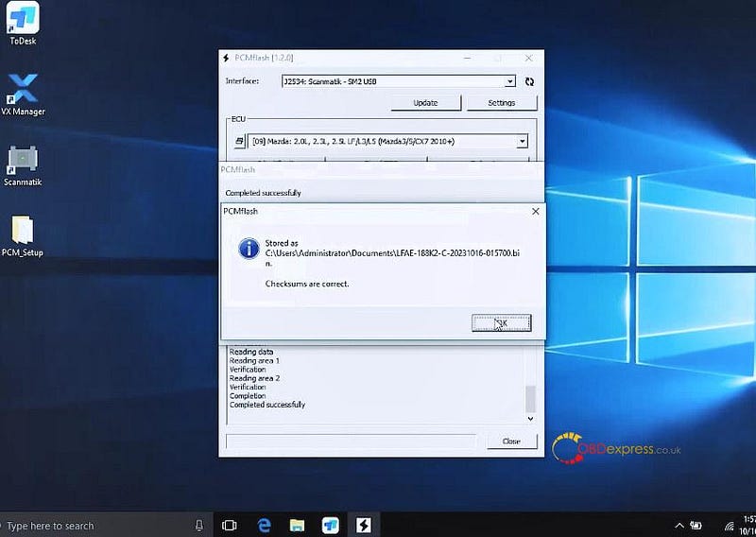Screen dimensions: 756x537
Task: Click the 'Checksums are correct.' message
Action: (306, 284)
